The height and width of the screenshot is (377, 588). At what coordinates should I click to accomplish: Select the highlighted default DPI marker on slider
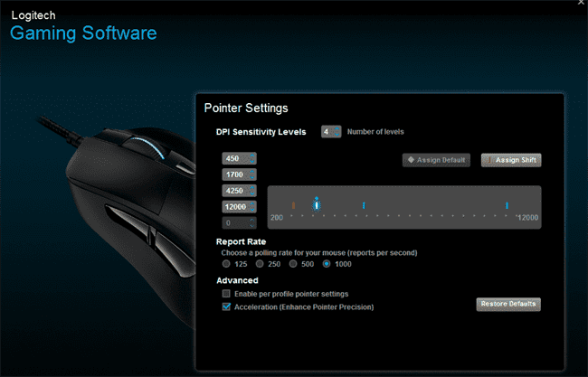click(x=317, y=204)
